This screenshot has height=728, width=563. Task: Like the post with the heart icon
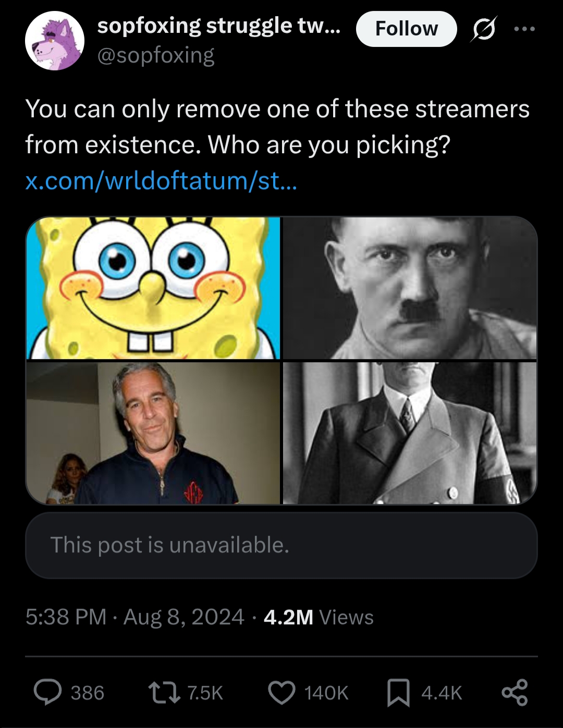click(x=281, y=693)
